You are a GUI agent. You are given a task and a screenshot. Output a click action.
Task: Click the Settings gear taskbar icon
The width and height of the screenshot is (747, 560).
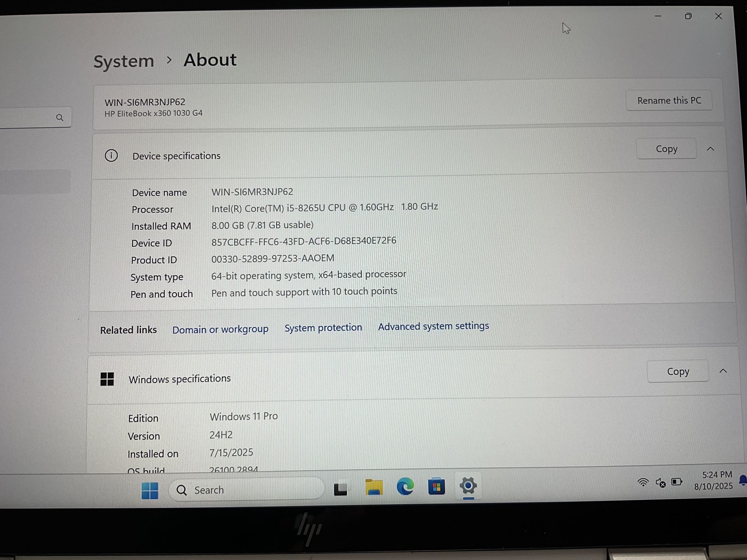point(468,486)
